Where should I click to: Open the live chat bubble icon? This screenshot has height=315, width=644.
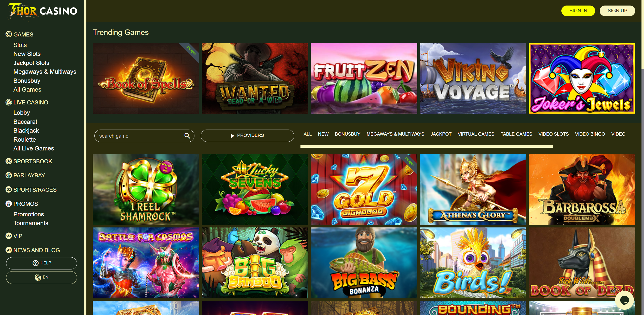pyautogui.click(x=624, y=300)
